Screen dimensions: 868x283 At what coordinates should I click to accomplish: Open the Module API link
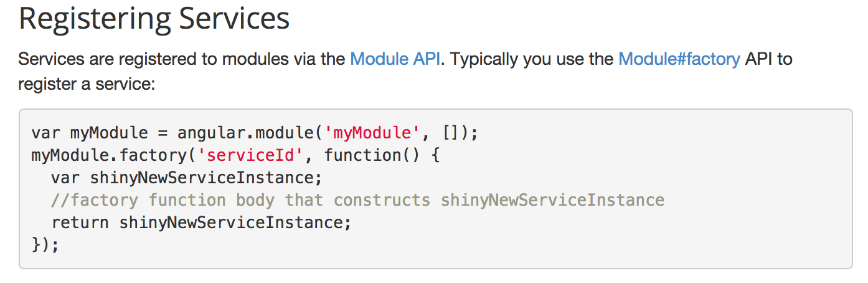395,60
